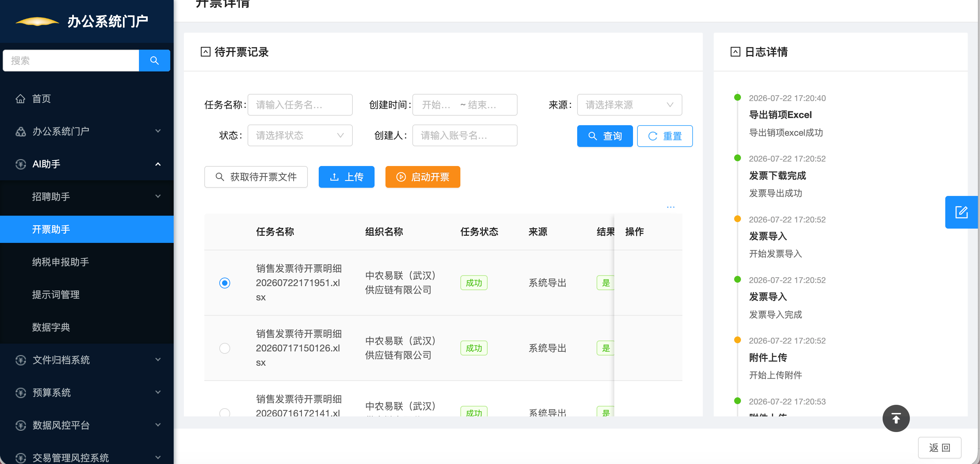The image size is (980, 464).
Task: Select the 20260717150126.xlsx task radio
Action: click(225, 348)
